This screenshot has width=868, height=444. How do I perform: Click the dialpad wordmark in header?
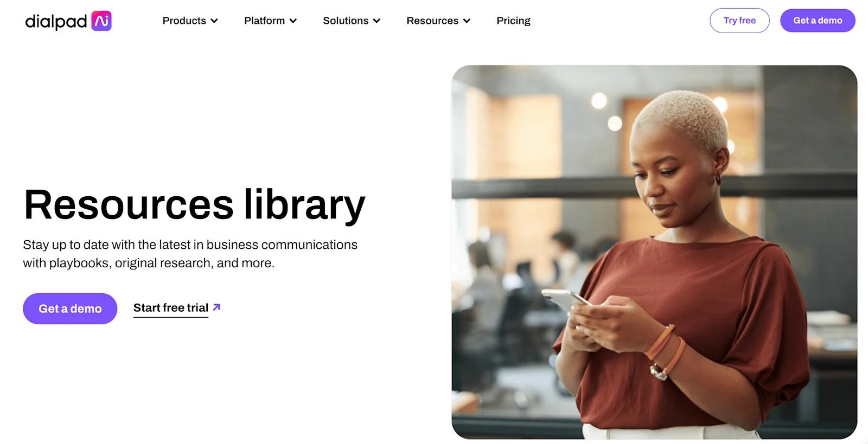[x=56, y=21]
